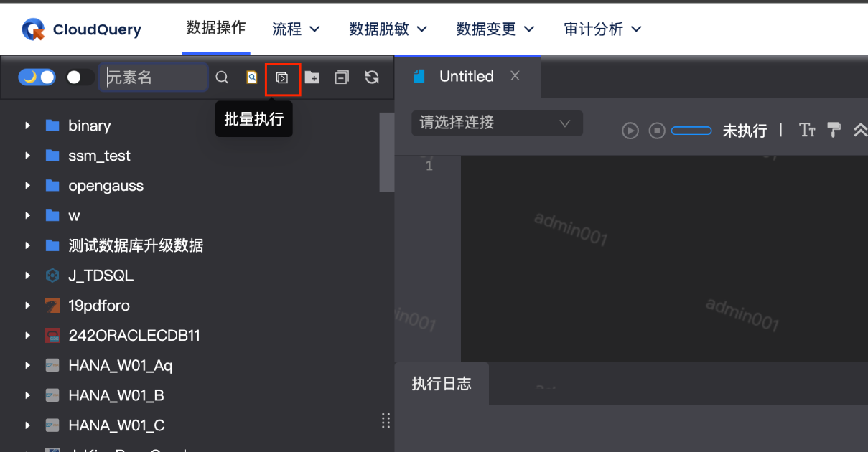The image size is (868, 452).
Task: Open the 请选择连接 connection dropdown
Action: click(497, 123)
